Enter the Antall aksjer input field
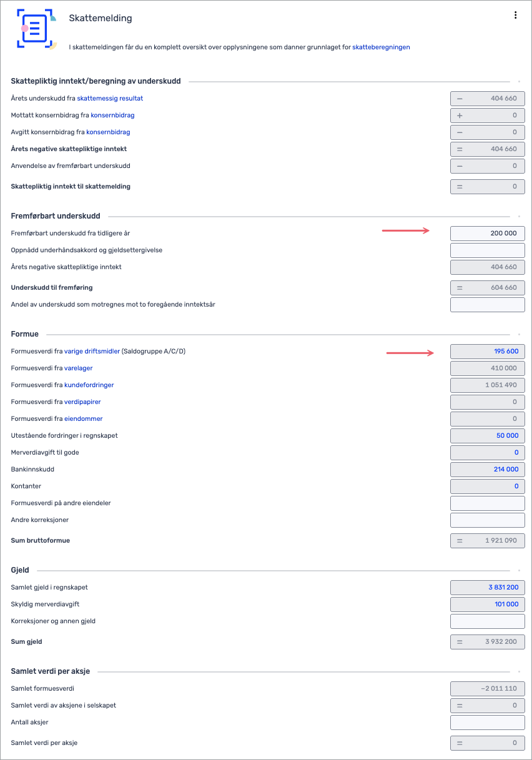 click(x=487, y=723)
